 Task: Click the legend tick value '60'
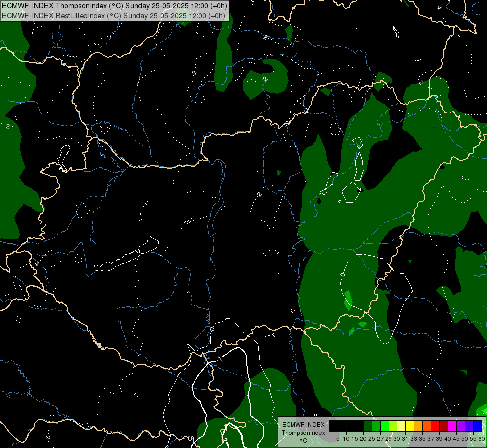tap(482, 439)
